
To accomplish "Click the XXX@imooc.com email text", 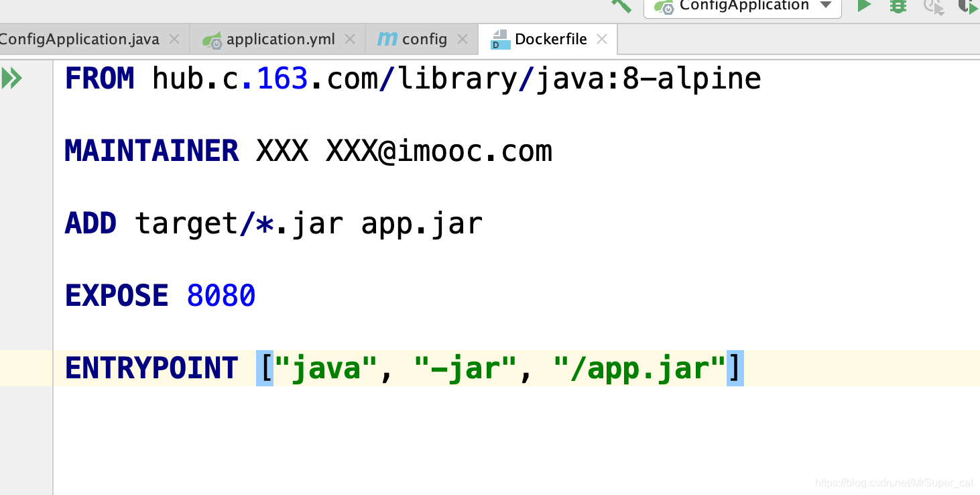I will click(439, 151).
